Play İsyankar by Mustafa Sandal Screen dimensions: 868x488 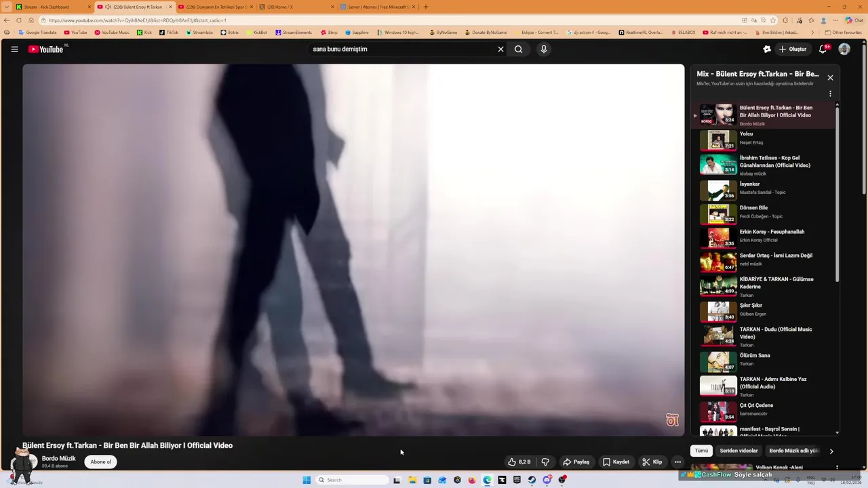[x=764, y=189]
